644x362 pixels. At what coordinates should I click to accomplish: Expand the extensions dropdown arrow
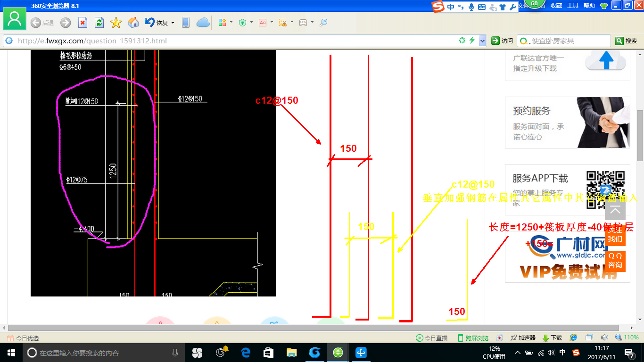[x=231, y=22]
